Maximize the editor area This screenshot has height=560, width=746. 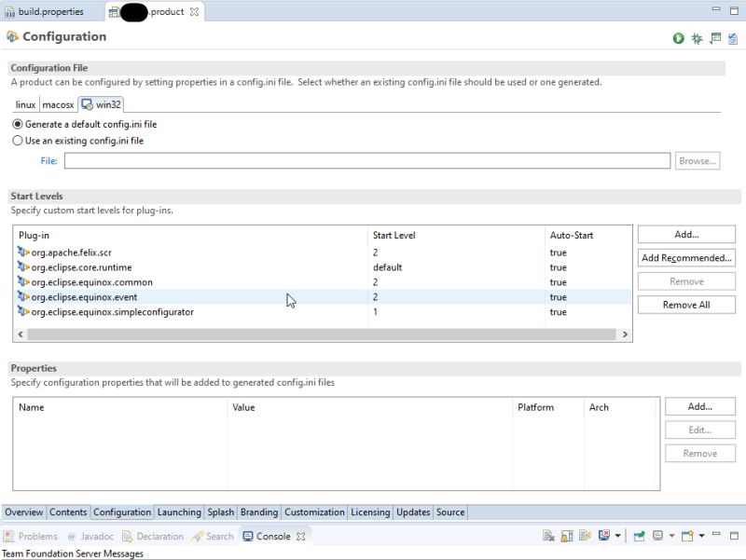734,10
